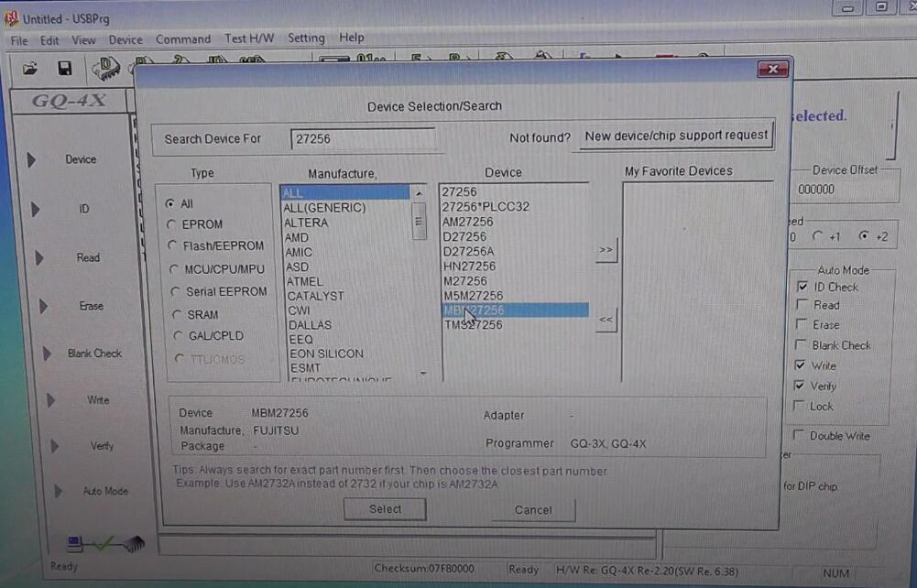Click the Save file toolbar icon
The image size is (917, 588).
pyautogui.click(x=64, y=69)
